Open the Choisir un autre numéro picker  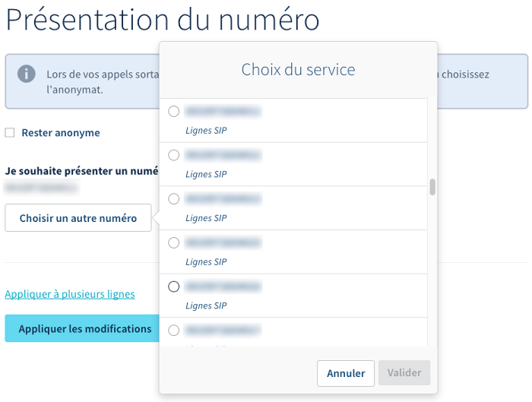tap(78, 218)
